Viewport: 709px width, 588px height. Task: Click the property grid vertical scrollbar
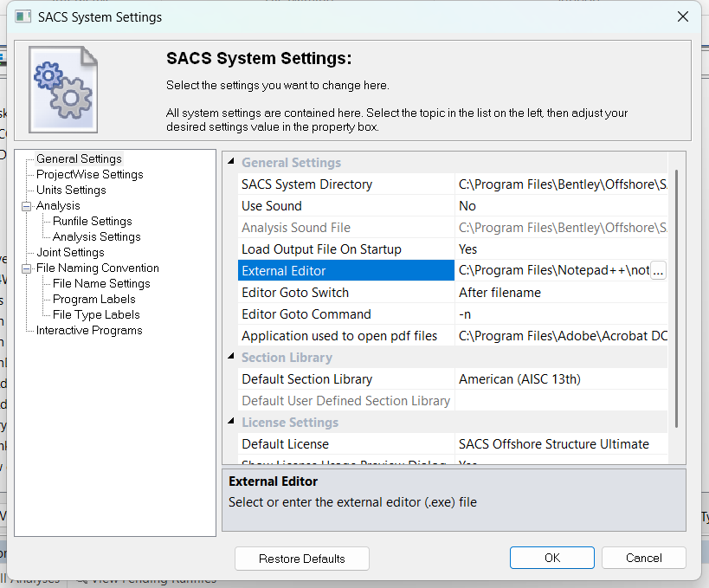coord(676,294)
